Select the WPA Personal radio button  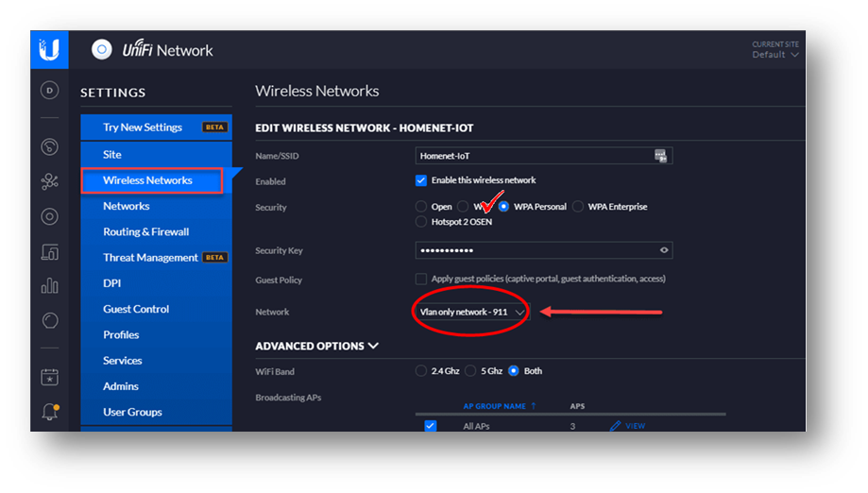[x=503, y=207]
